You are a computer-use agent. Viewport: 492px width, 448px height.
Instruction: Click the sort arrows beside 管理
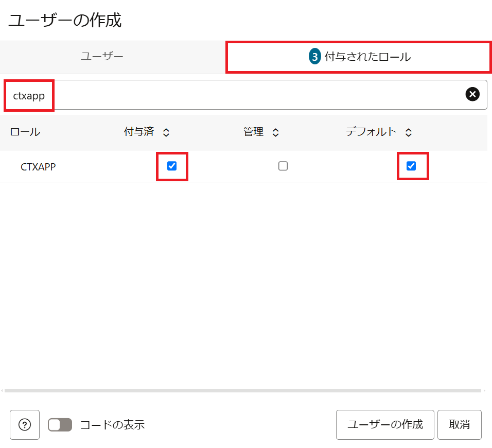click(x=275, y=133)
